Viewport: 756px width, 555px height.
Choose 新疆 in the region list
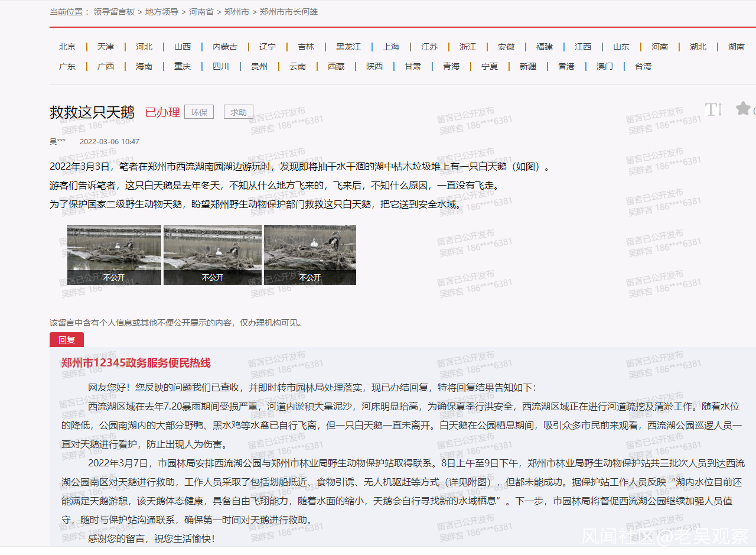[528, 66]
